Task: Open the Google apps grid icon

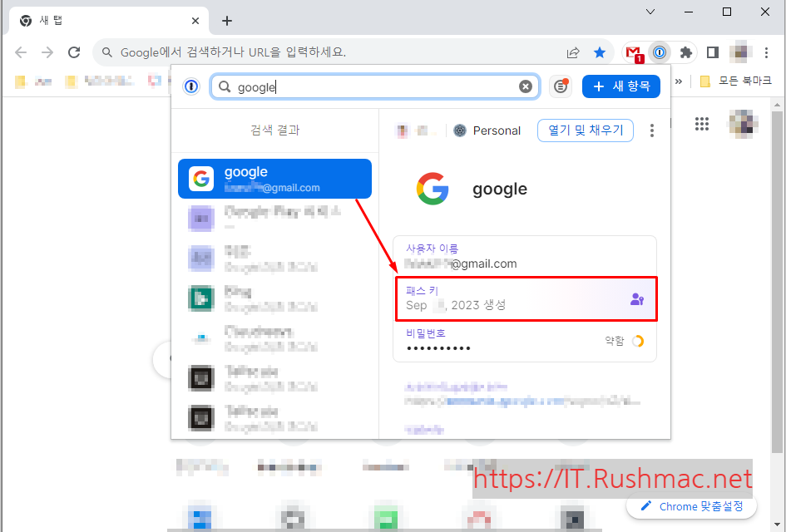Action: (x=702, y=124)
